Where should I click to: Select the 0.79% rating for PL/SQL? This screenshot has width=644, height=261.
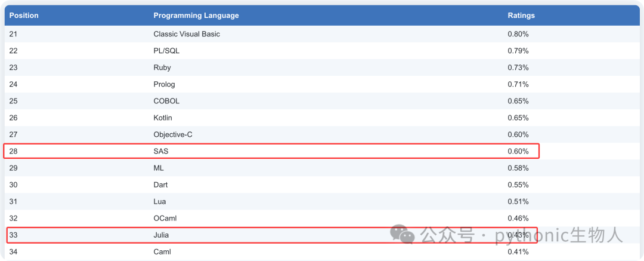point(518,51)
